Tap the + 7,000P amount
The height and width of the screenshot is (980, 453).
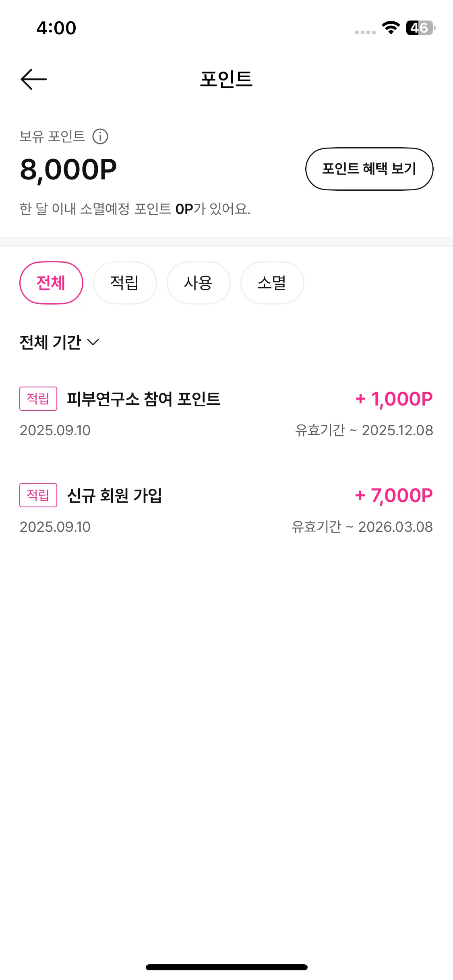coord(394,496)
